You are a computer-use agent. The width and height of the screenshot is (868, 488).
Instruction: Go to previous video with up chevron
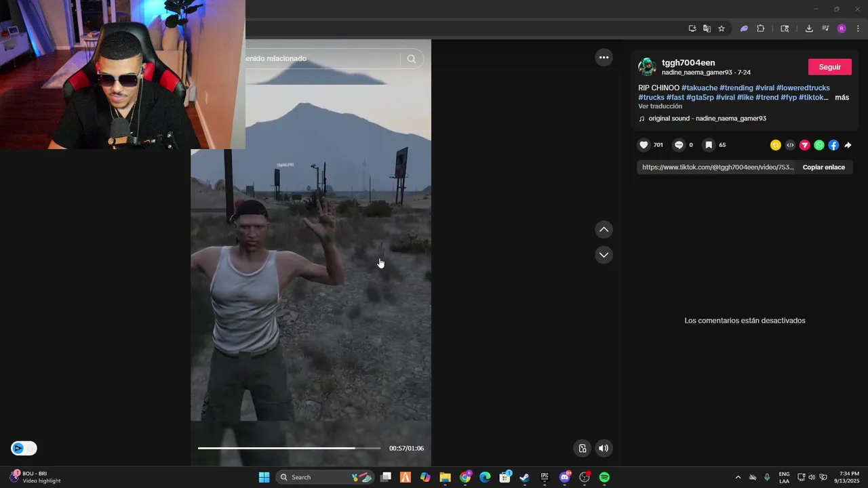[x=604, y=230]
